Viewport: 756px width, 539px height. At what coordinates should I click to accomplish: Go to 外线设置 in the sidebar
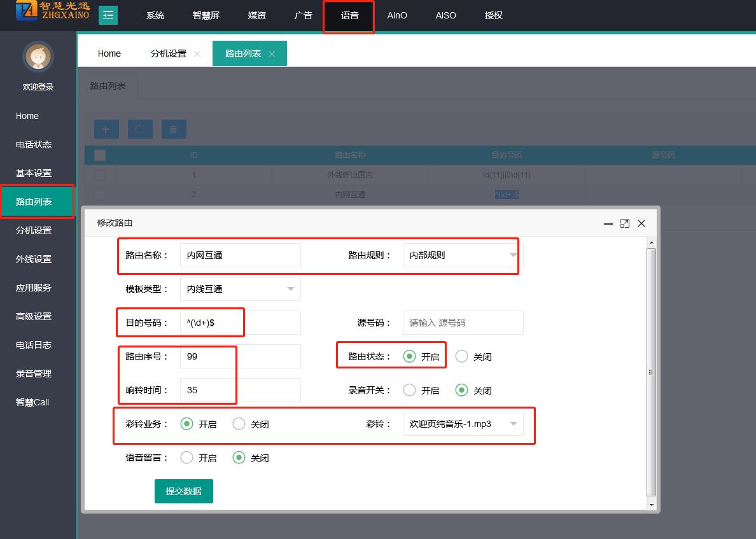pyautogui.click(x=34, y=259)
